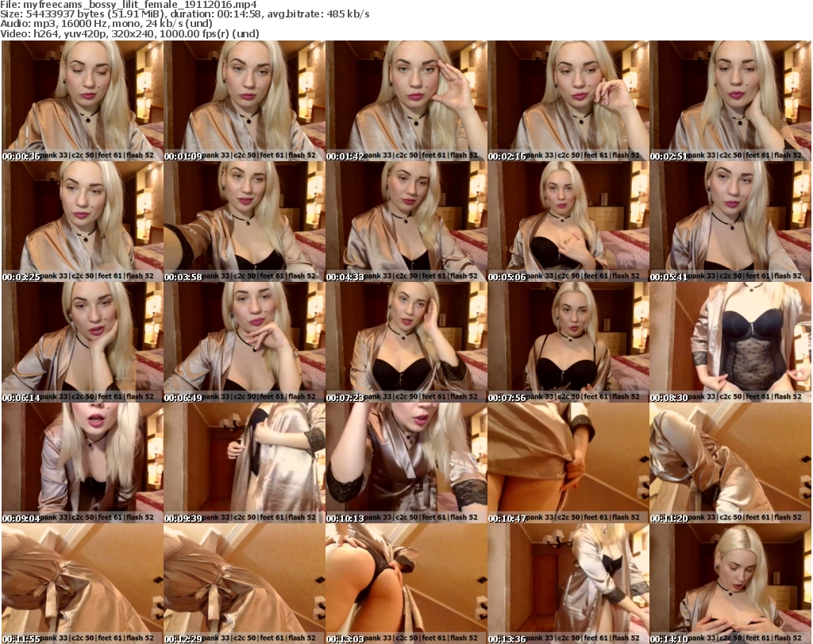Image resolution: width=813 pixels, height=644 pixels.
Task: Select the frame stamped 00:12:29
Action: click(x=245, y=584)
